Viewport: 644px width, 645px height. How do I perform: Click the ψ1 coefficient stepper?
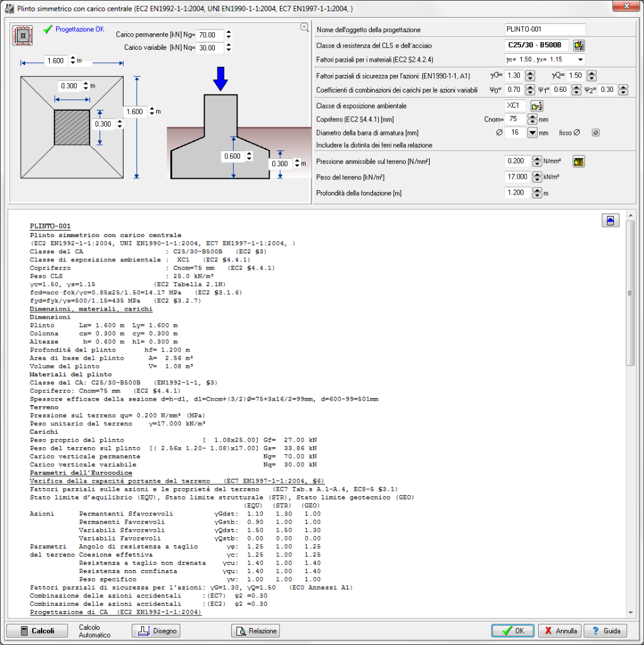pos(577,89)
